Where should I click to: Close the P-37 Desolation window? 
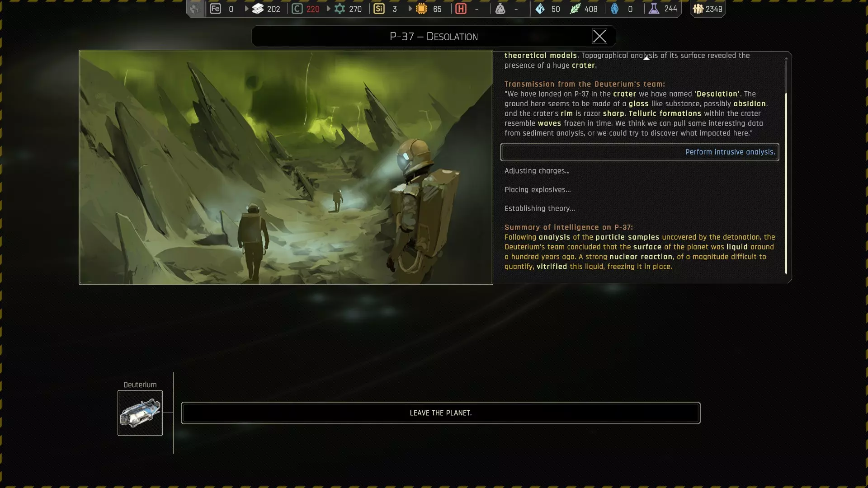(x=599, y=37)
